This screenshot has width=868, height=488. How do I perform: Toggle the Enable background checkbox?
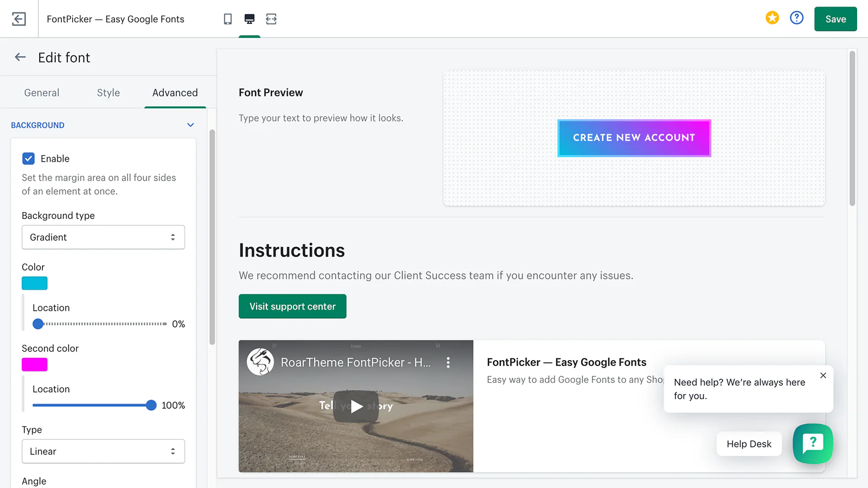pos(28,158)
